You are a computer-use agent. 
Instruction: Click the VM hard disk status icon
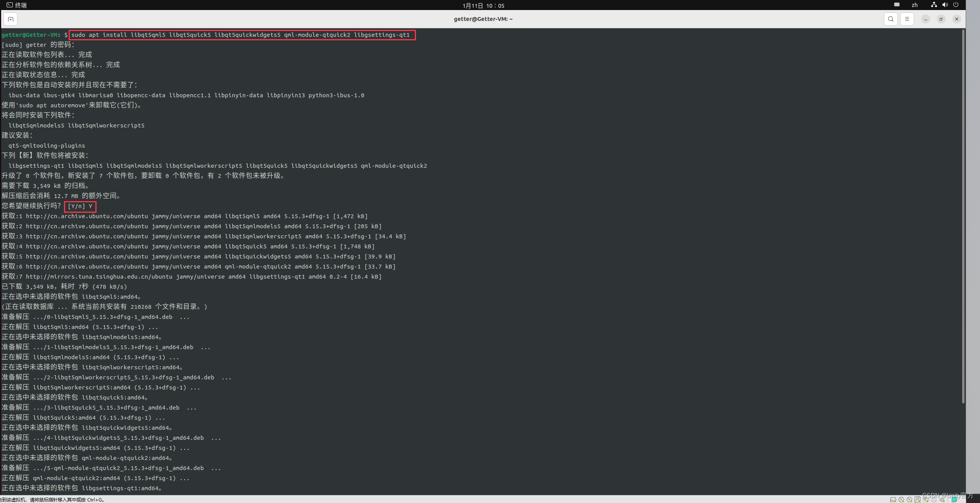[893, 500]
